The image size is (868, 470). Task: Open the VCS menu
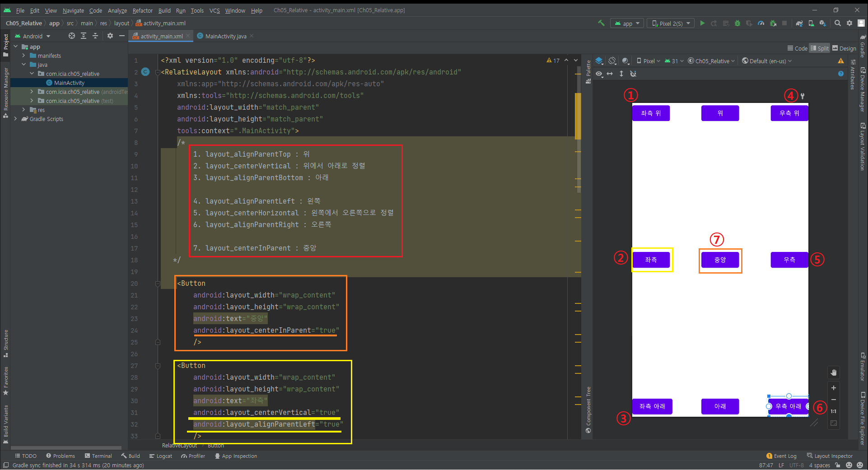tap(215, 10)
